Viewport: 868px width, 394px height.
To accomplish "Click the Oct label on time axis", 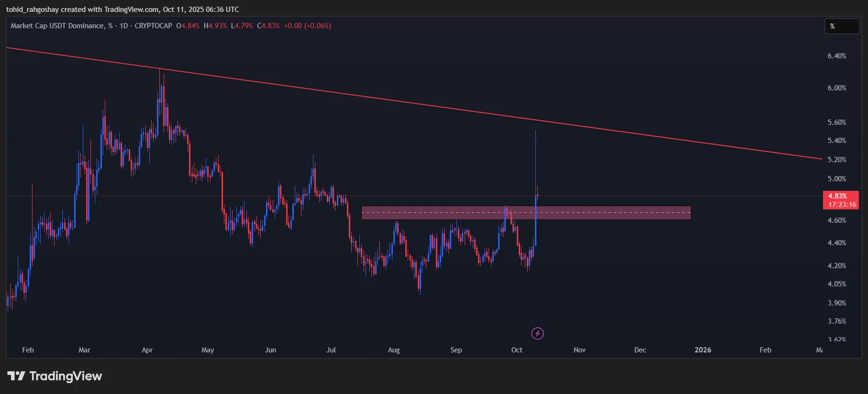I will 517,350.
